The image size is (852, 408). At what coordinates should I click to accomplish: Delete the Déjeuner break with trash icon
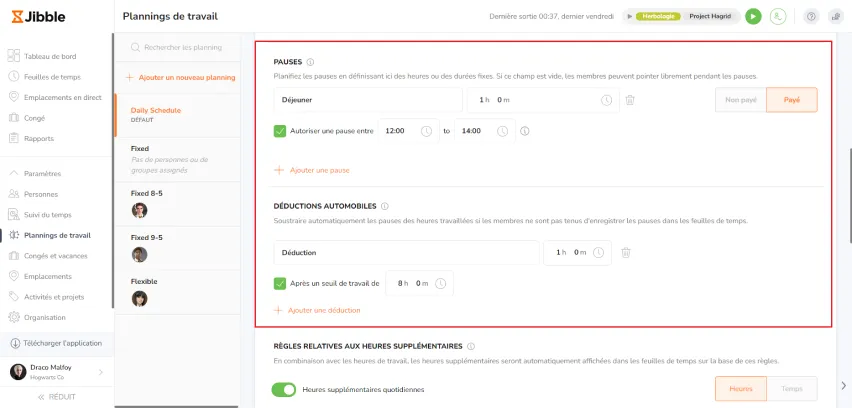[x=630, y=100]
